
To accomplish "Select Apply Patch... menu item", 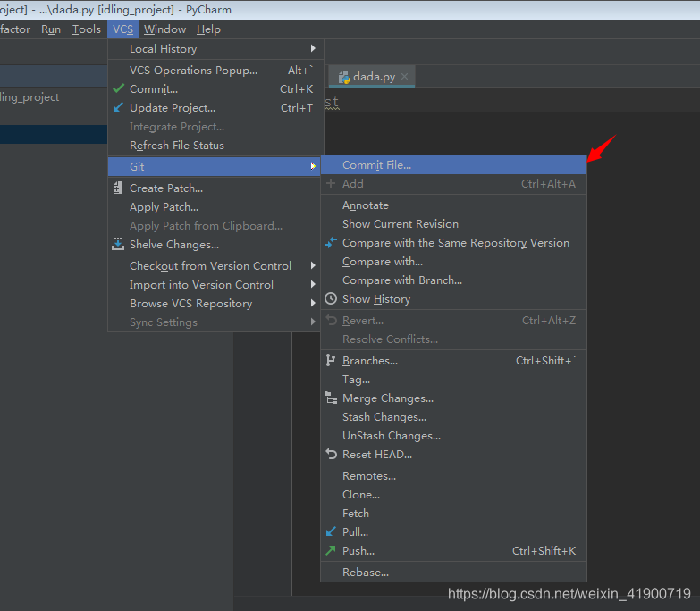I will [215, 207].
